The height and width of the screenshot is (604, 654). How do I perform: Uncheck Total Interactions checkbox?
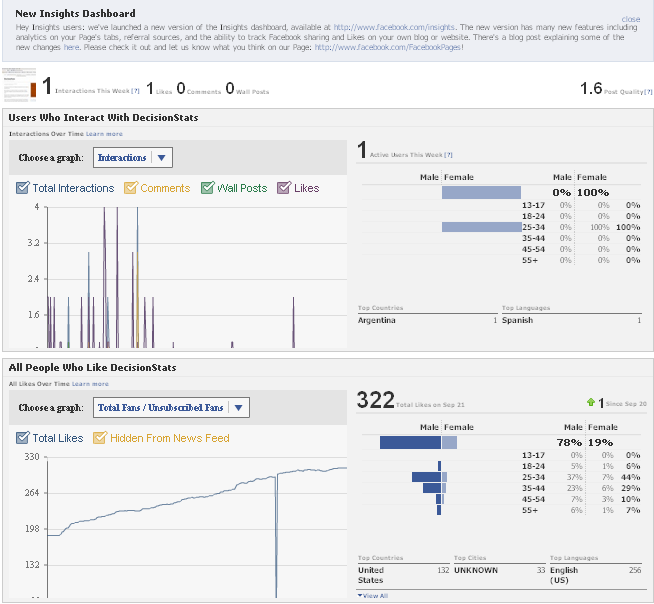click(22, 188)
